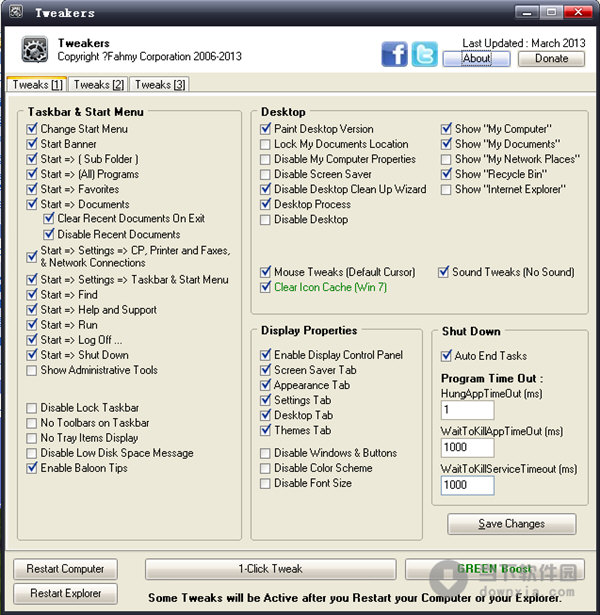
Task: Uncheck Disable Desktop Clean Up Wizard
Action: (x=265, y=189)
